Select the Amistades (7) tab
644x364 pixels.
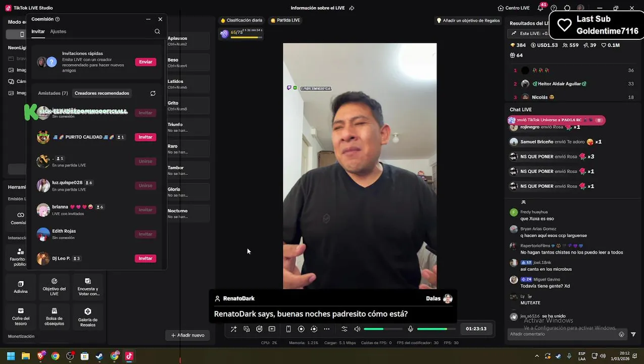point(53,93)
